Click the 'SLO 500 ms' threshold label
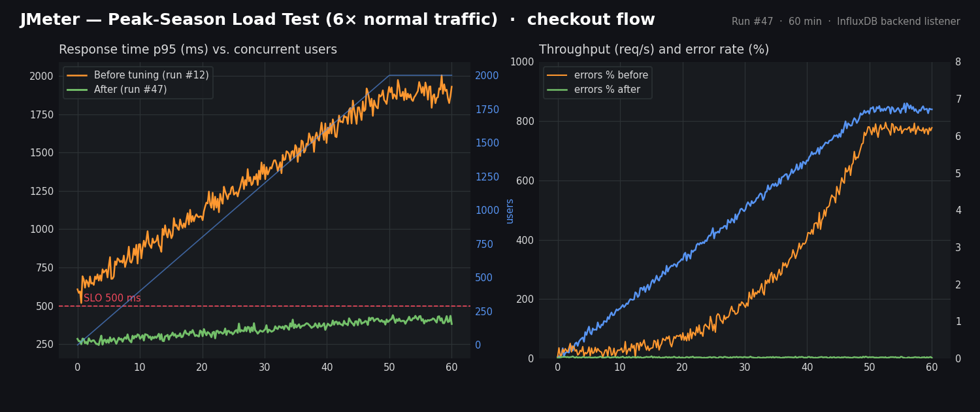Image resolution: width=980 pixels, height=412 pixels. tap(112, 298)
